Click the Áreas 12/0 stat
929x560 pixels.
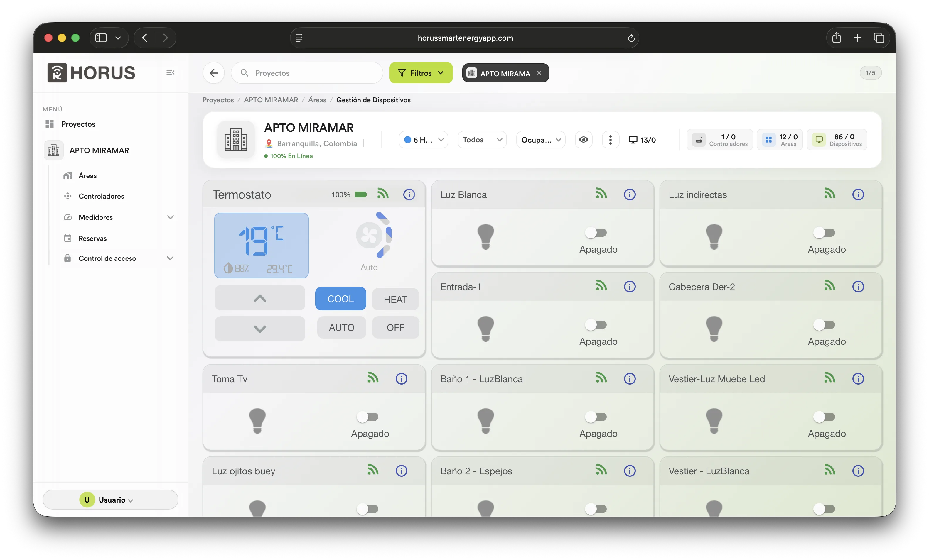(x=780, y=140)
